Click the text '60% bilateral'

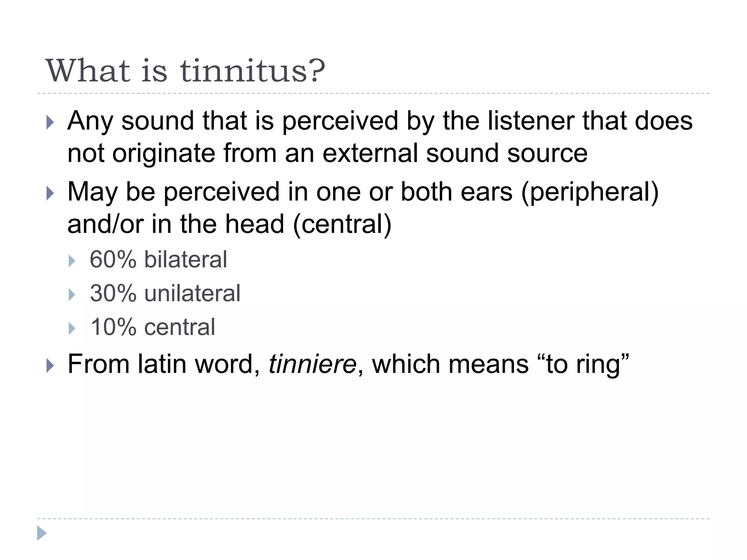click(x=158, y=260)
